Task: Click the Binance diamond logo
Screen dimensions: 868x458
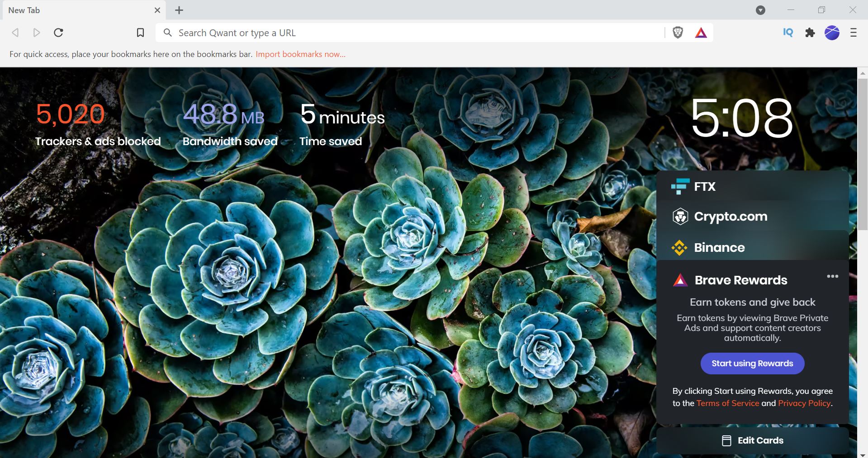Action: (x=679, y=247)
